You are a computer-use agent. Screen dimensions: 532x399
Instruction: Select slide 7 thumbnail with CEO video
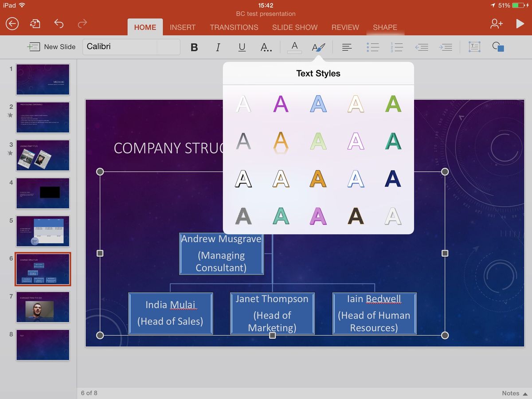(42, 307)
